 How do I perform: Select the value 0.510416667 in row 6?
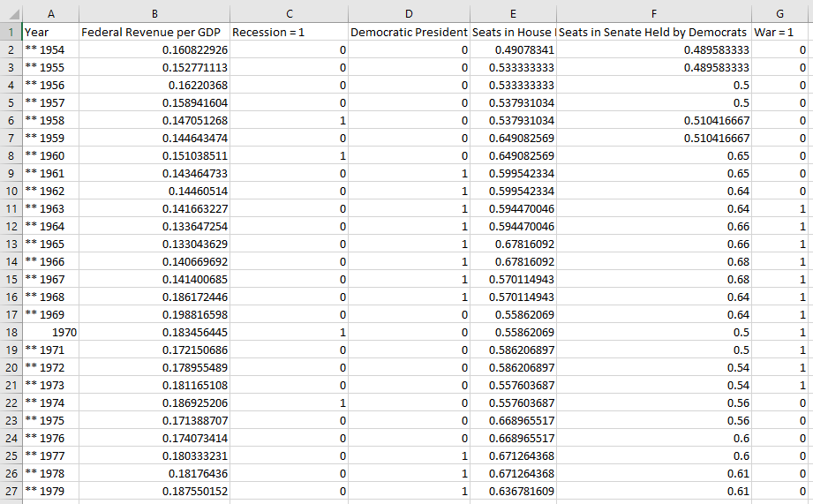654,120
